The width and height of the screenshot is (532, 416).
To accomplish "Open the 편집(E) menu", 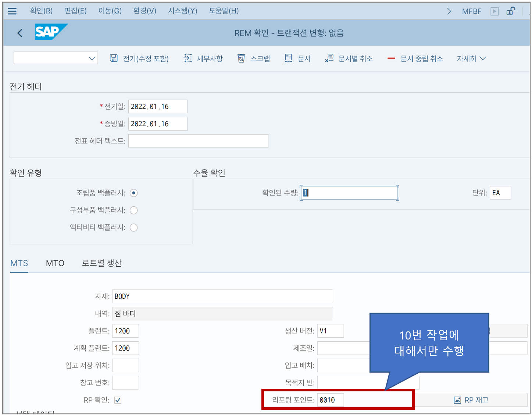I will pos(75,11).
